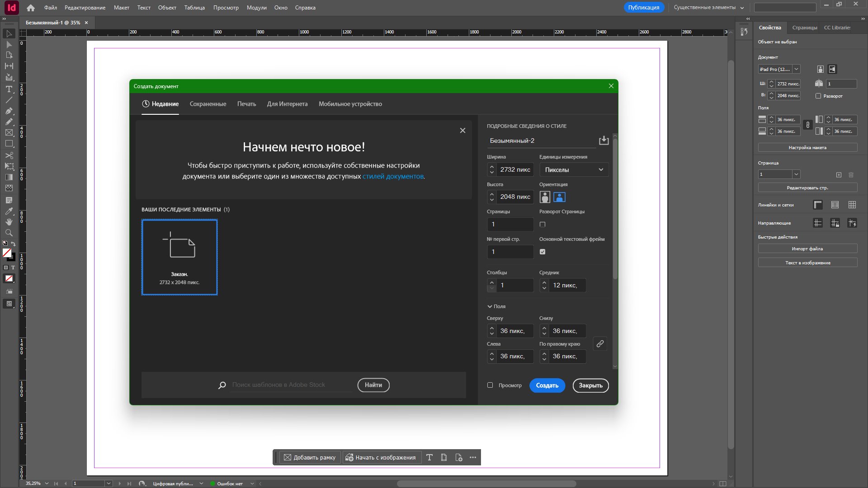
Task: Select the Scissors tool
Action: click(x=9, y=155)
